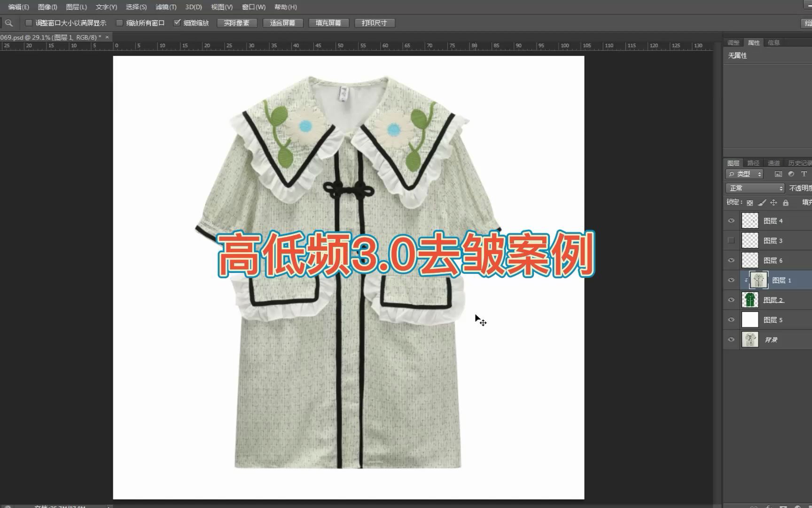812x508 pixels.
Task: Filter layers by pixel layers icon
Action: (x=779, y=174)
